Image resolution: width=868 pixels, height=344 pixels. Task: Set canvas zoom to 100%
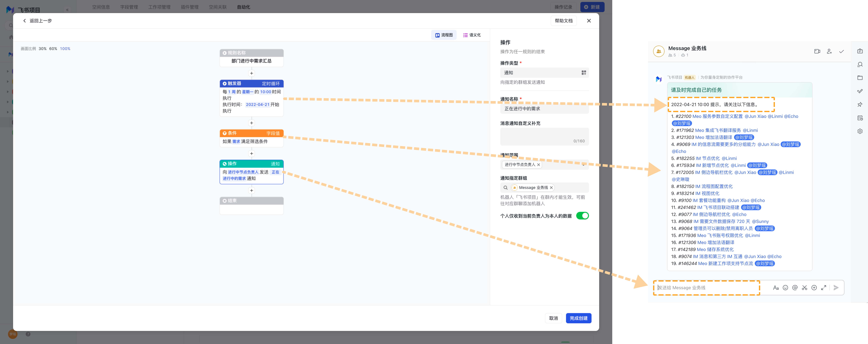[x=65, y=49]
